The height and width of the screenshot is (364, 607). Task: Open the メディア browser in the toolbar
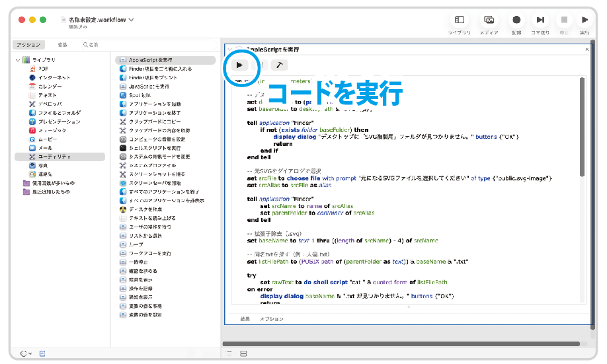pyautogui.click(x=489, y=20)
